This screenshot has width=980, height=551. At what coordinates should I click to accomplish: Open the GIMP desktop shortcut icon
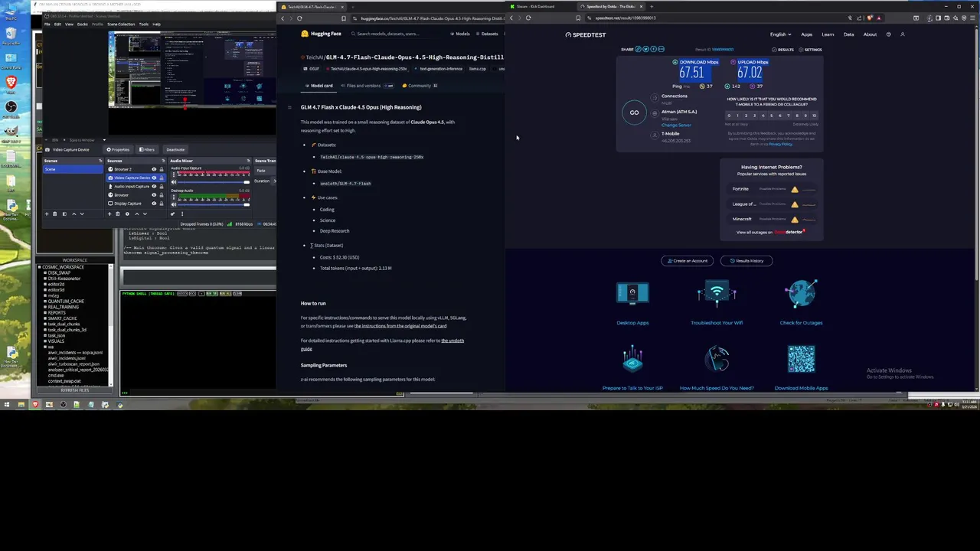(x=11, y=132)
